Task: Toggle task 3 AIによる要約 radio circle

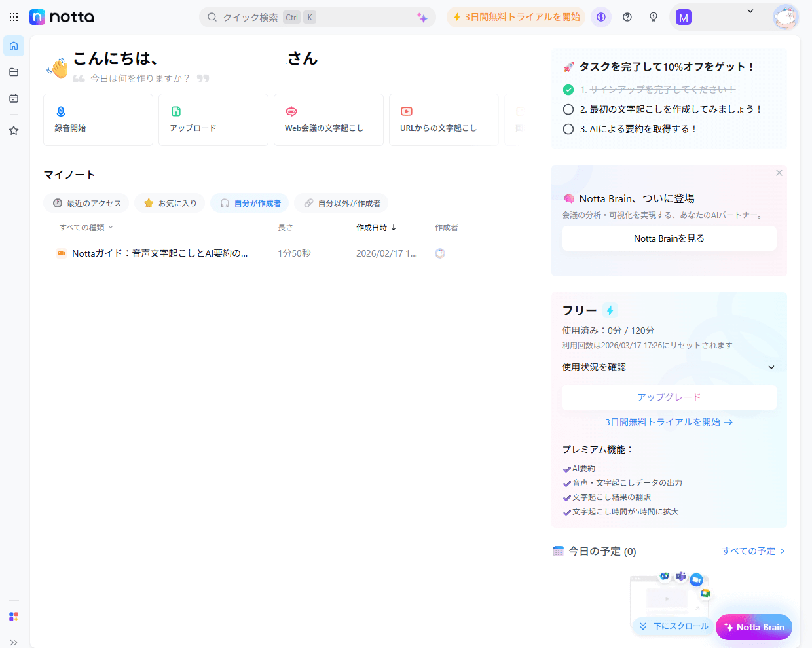Action: click(x=568, y=129)
